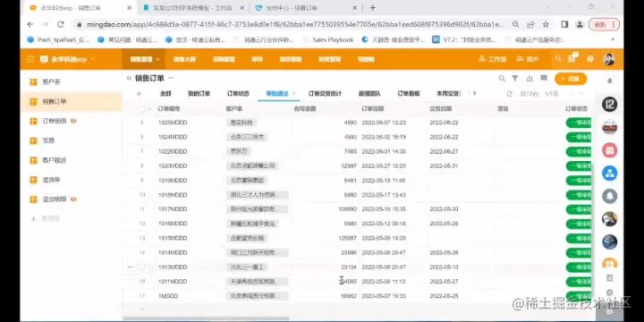The image size is (644, 322).
Task: Open the statistics chart icon
Action: (530, 78)
